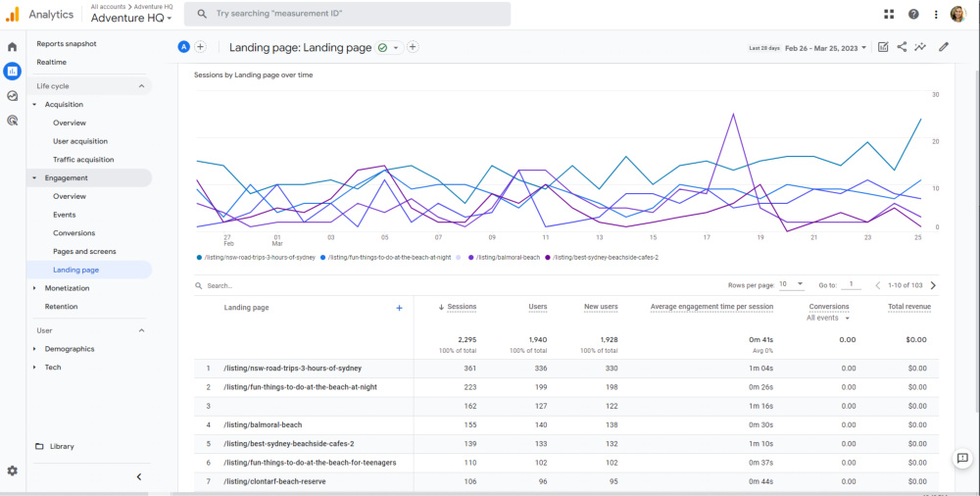Open the Insights sparkline icon
Image resolution: width=980 pixels, height=496 pixels.
click(920, 47)
